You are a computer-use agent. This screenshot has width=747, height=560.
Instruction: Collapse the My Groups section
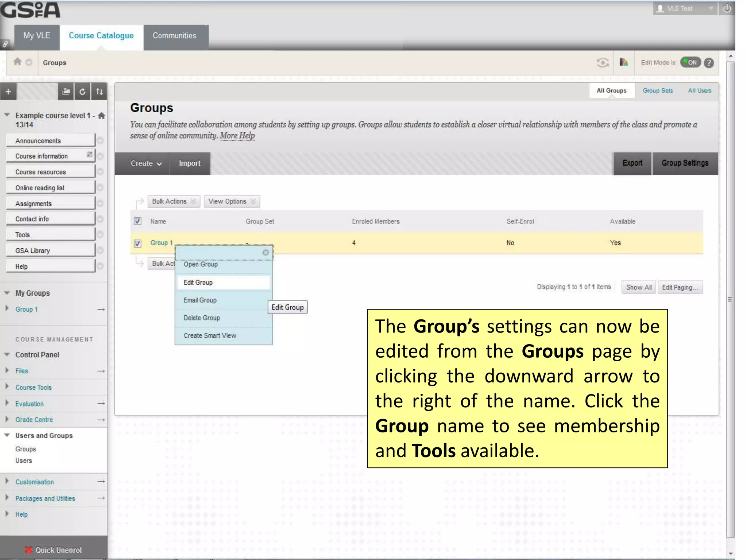7,293
